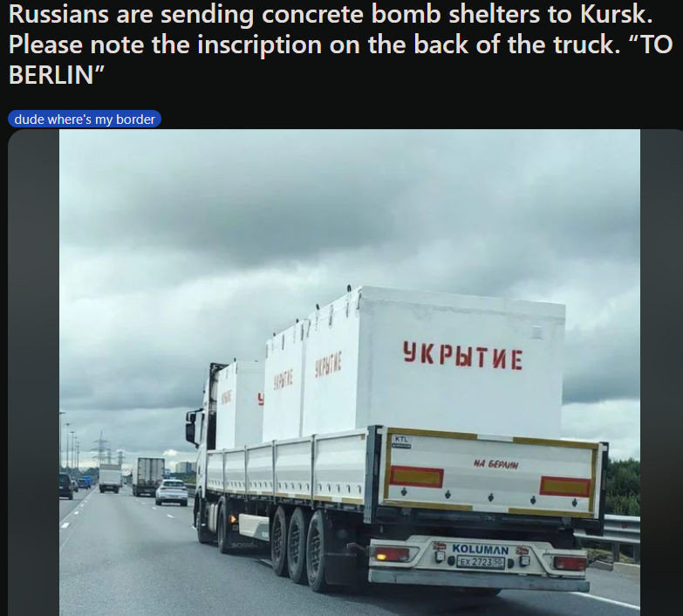This screenshot has height=616, width=683.
Task: Click the right tail light of the trailer
Action: point(570,563)
